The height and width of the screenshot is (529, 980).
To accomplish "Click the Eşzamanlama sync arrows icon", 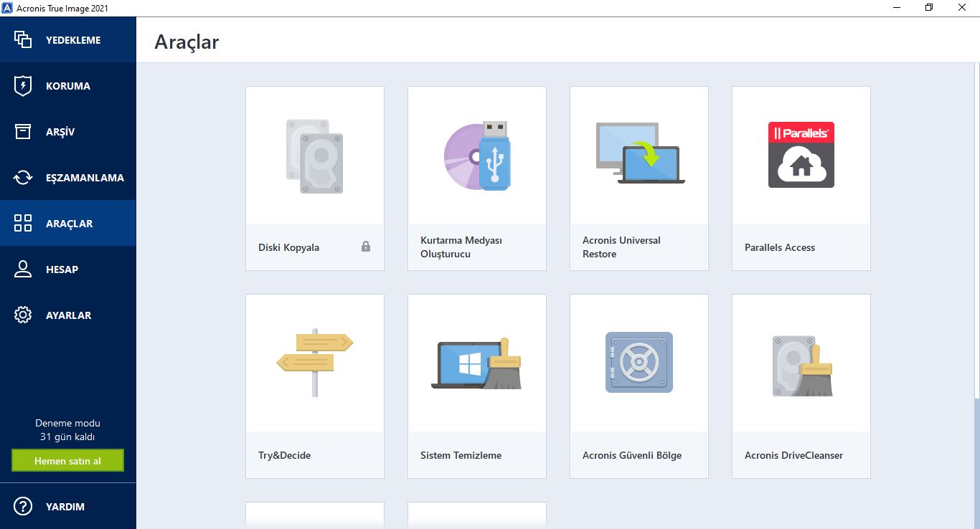I will (x=23, y=178).
